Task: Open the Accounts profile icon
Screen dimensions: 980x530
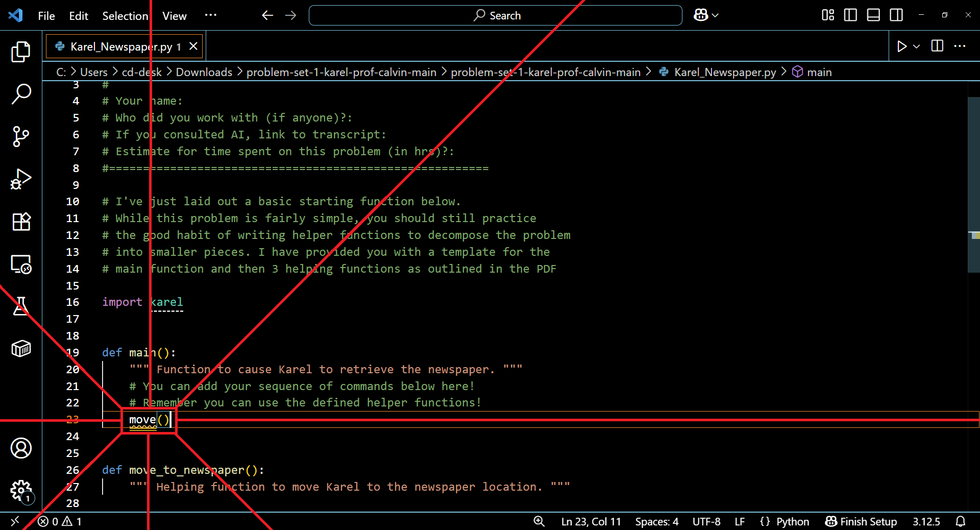Action: tap(21, 448)
